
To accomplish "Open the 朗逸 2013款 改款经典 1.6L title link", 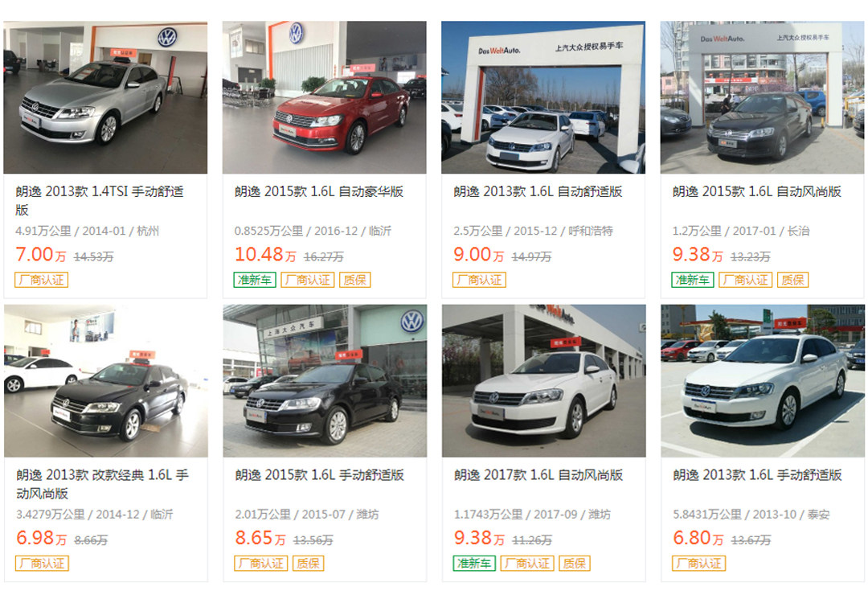I will [x=102, y=484].
